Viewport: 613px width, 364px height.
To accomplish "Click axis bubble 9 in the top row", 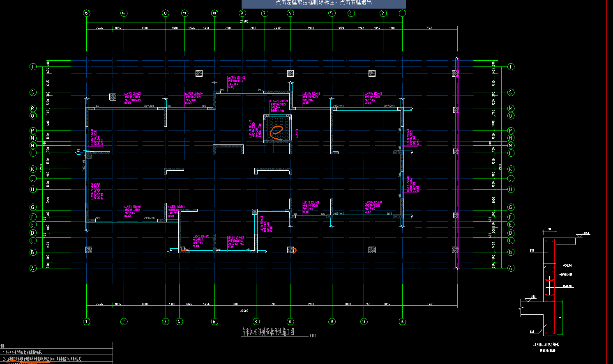I will (x=242, y=13).
